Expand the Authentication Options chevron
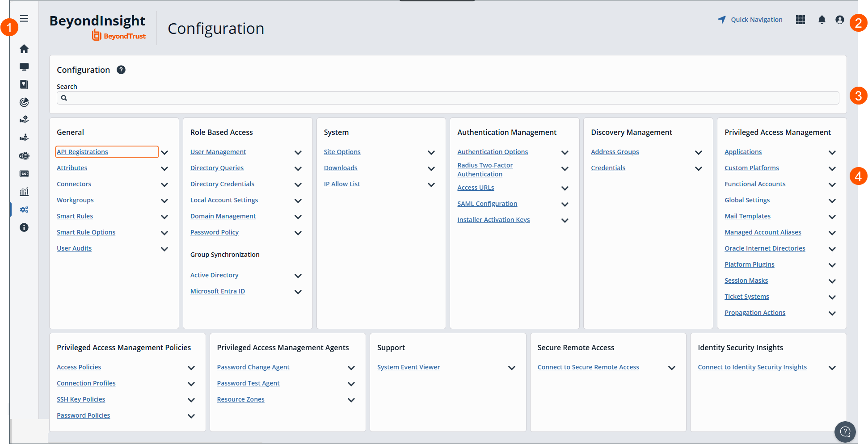This screenshot has width=868, height=444. pos(565,152)
